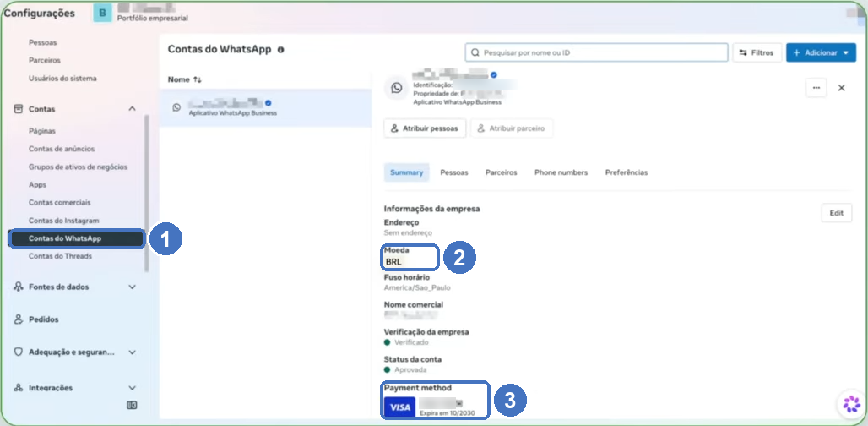Close the account details panel
This screenshot has width=868, height=426.
tap(842, 88)
